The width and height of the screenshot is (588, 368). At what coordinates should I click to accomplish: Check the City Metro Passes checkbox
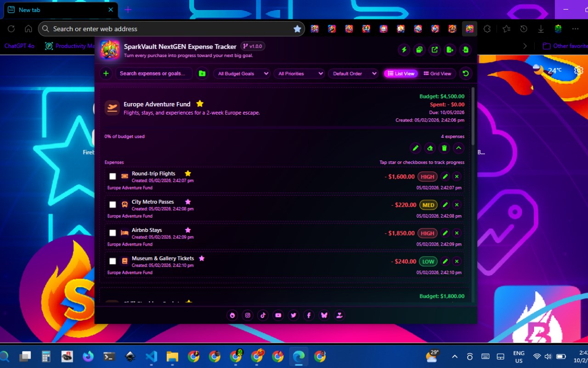pyautogui.click(x=113, y=205)
